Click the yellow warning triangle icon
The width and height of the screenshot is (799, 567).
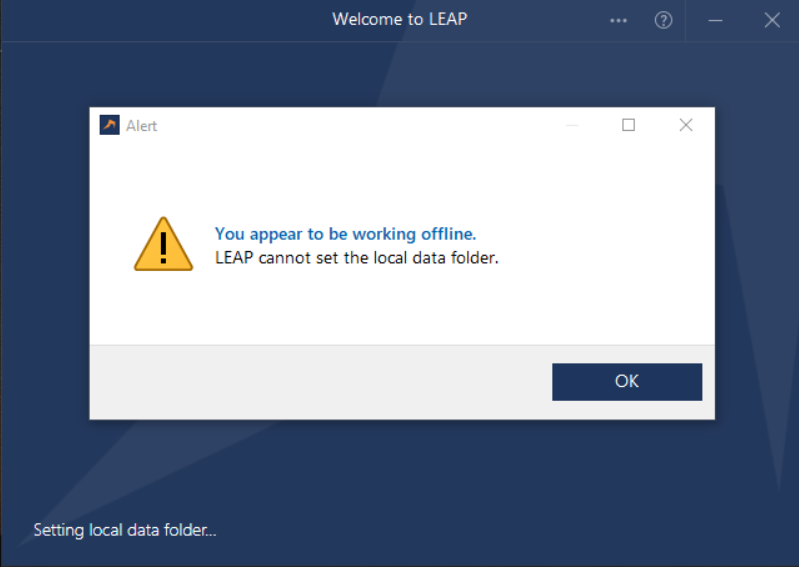163,244
